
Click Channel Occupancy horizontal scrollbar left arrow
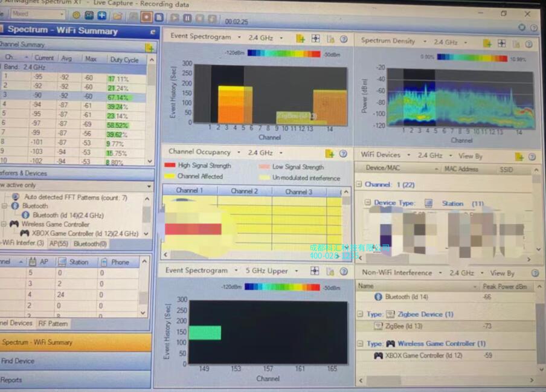click(166, 255)
